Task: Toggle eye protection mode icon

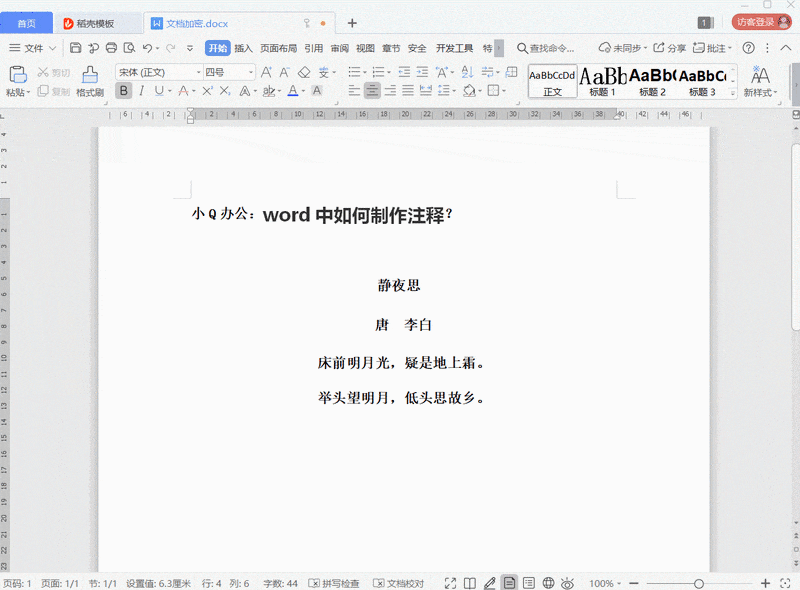Action: tap(567, 583)
